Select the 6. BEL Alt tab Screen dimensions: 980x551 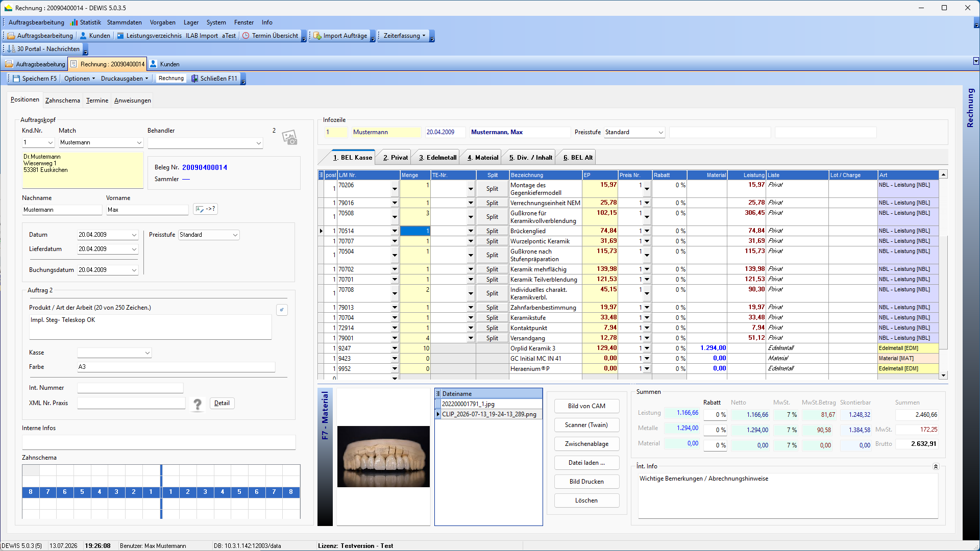click(578, 158)
